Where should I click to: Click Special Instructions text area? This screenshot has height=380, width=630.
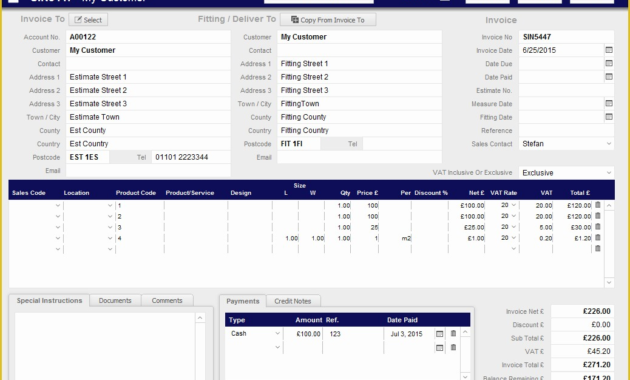pos(105,346)
